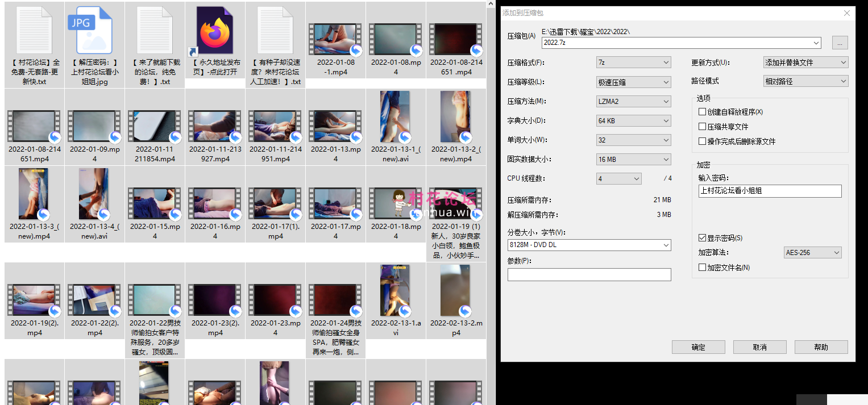Image resolution: width=868 pixels, height=405 pixels.
Task: Enable 创建自释放程序 checkbox
Action: (x=703, y=112)
